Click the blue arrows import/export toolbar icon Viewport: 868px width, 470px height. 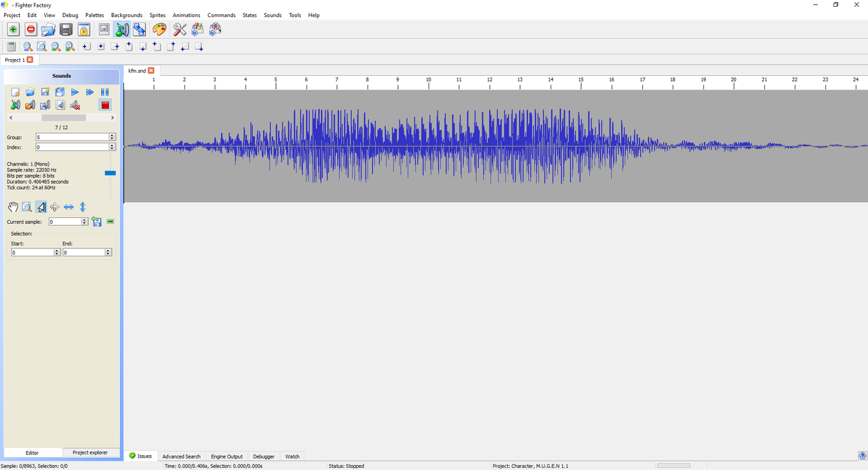click(x=139, y=29)
